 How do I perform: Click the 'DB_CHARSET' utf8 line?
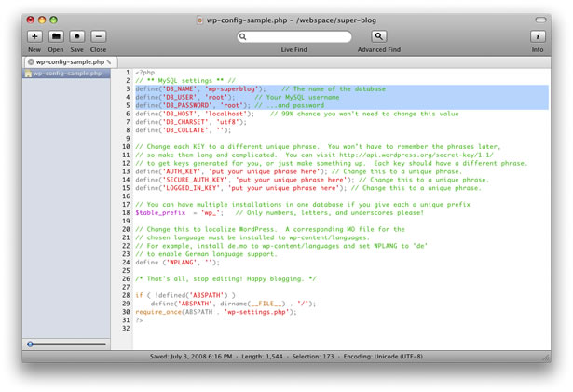[191, 122]
